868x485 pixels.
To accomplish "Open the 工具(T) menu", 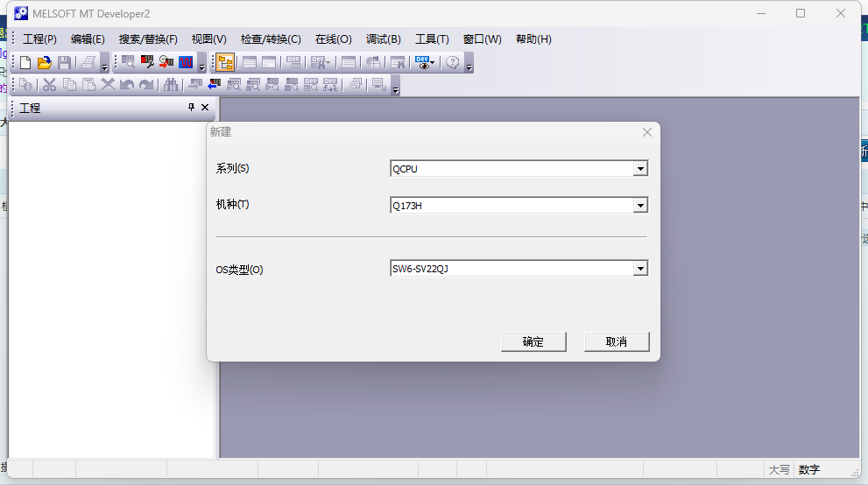I will (x=431, y=39).
